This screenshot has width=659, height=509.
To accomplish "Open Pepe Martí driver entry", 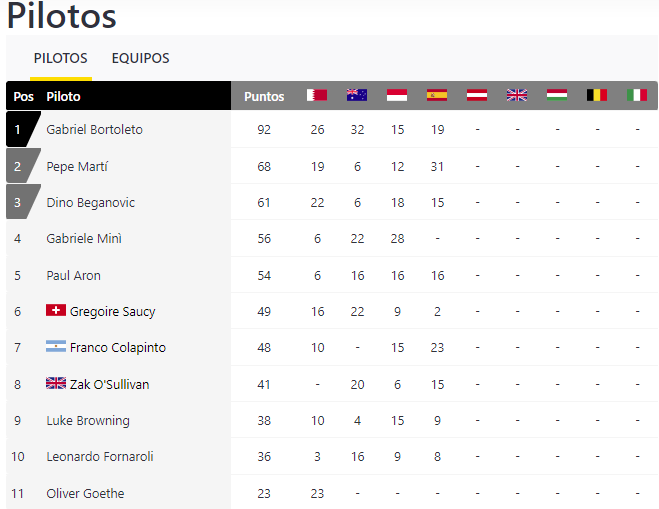I will click(x=77, y=166).
